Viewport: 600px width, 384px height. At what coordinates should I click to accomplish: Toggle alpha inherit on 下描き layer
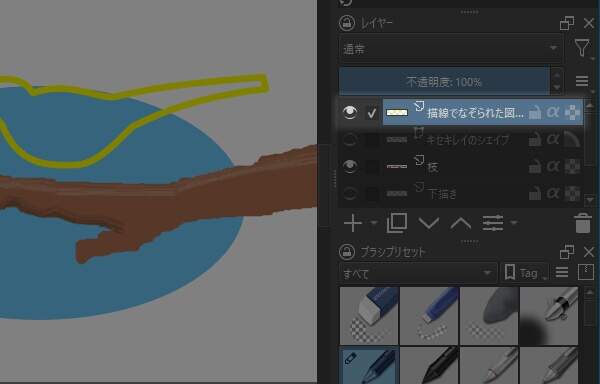553,194
